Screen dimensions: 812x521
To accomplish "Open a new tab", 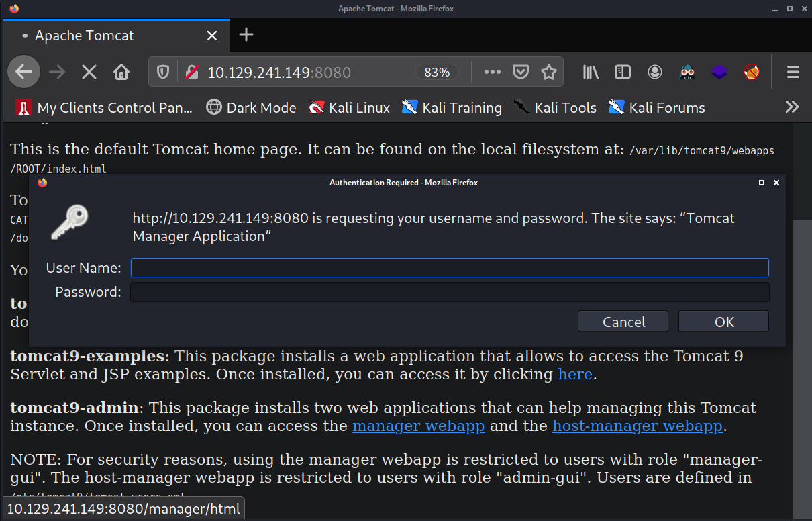I will [246, 35].
